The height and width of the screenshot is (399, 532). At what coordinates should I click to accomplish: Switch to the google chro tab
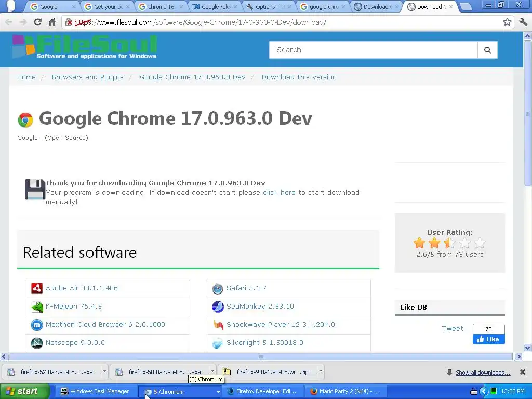pyautogui.click(x=323, y=7)
